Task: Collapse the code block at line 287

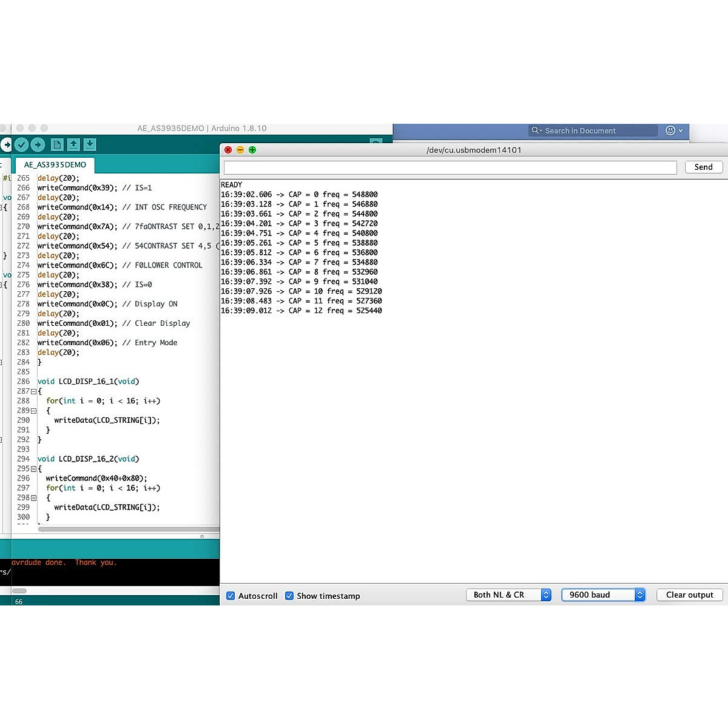Action: click(x=33, y=391)
